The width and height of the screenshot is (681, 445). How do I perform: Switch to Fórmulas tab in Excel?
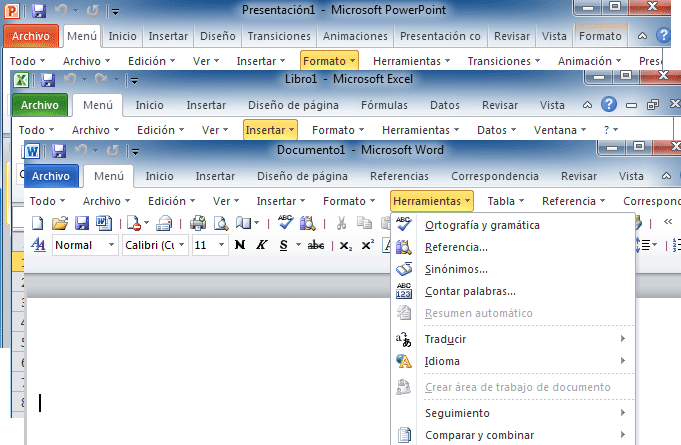coord(384,105)
